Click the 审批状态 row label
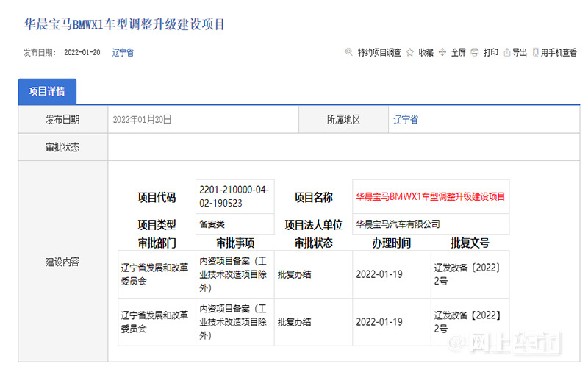 pos(62,147)
